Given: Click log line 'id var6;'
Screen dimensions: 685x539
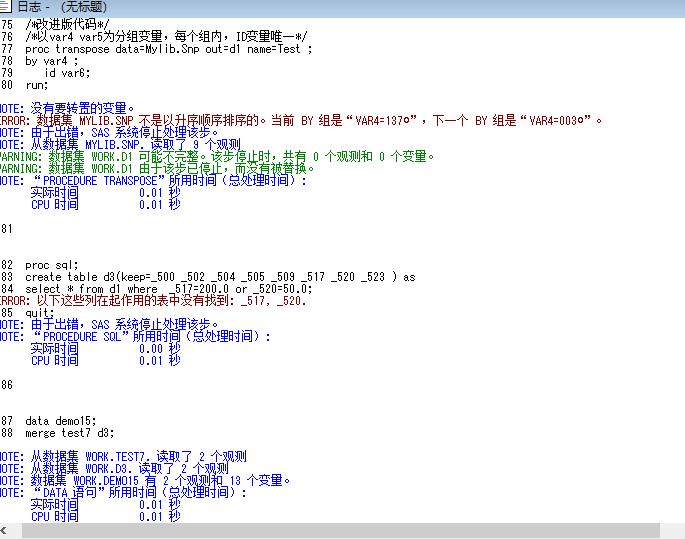Looking at the screenshot, I should point(67,73).
